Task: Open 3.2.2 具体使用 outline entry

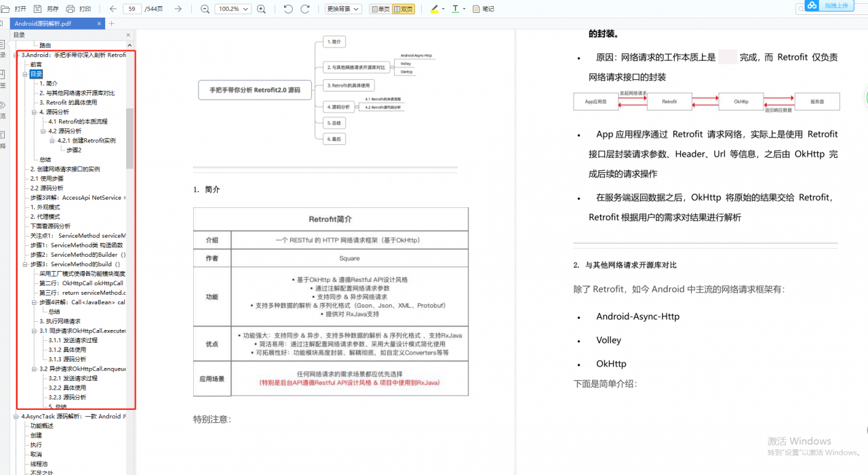Action: pyautogui.click(x=67, y=388)
